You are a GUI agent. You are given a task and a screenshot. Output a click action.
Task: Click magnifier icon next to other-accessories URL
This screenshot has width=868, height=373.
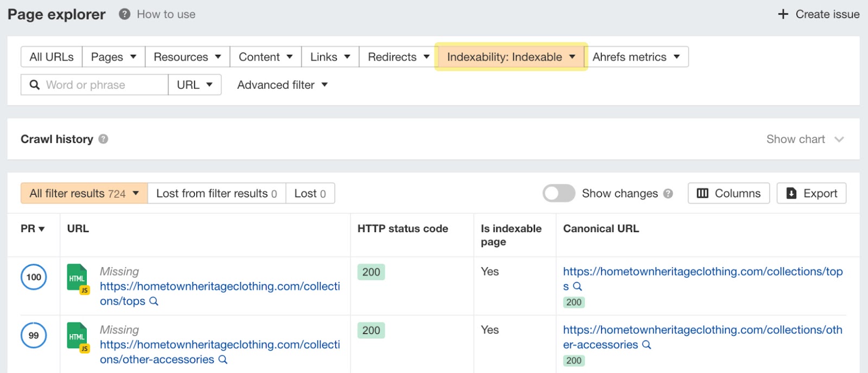point(222,359)
